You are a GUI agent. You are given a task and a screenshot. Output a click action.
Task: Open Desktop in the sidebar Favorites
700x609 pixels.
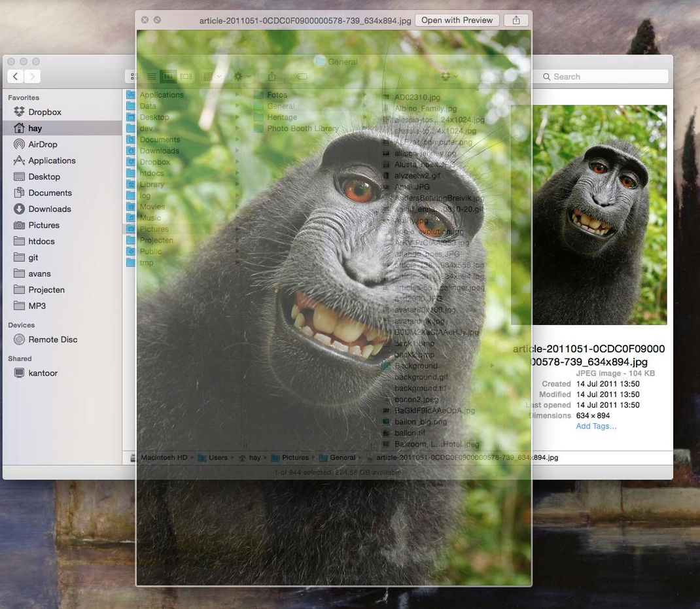tap(62, 177)
